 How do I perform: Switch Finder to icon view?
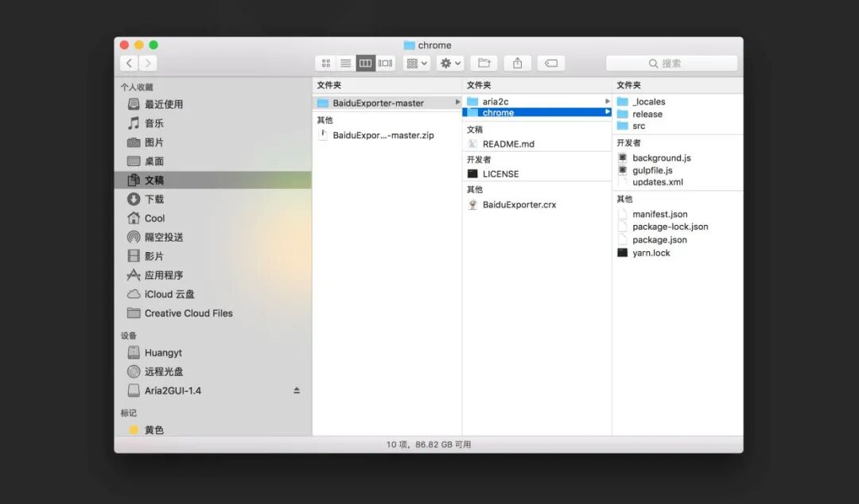(x=325, y=63)
